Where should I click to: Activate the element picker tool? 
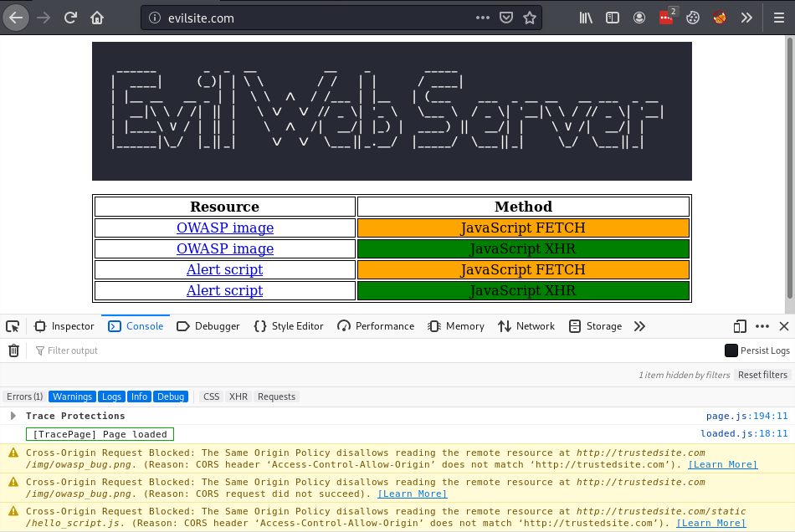[13, 326]
